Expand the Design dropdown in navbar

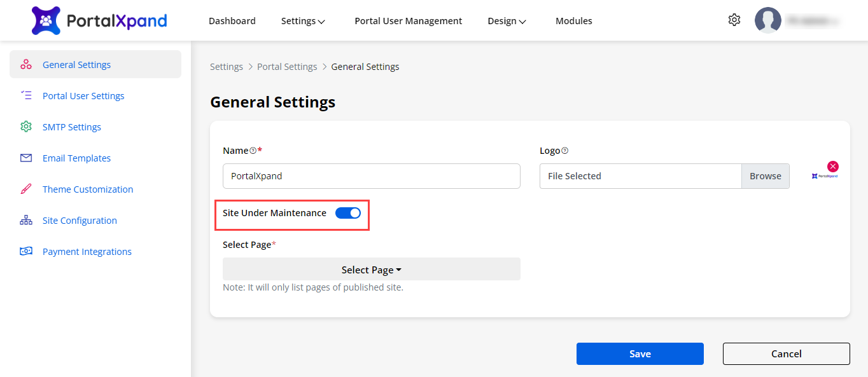507,21
